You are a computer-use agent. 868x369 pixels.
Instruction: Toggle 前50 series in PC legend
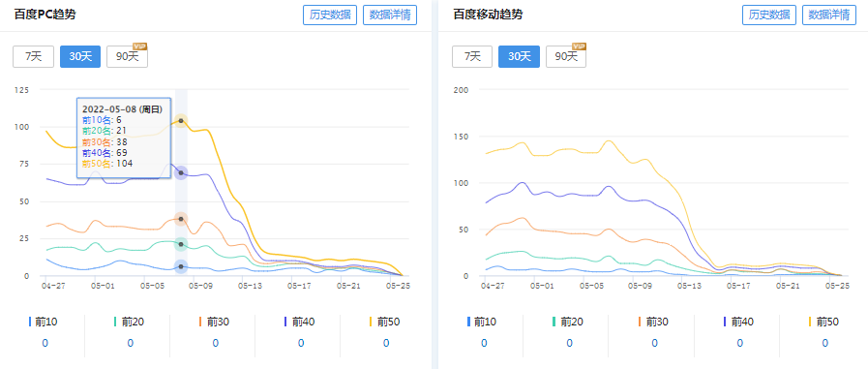(385, 322)
